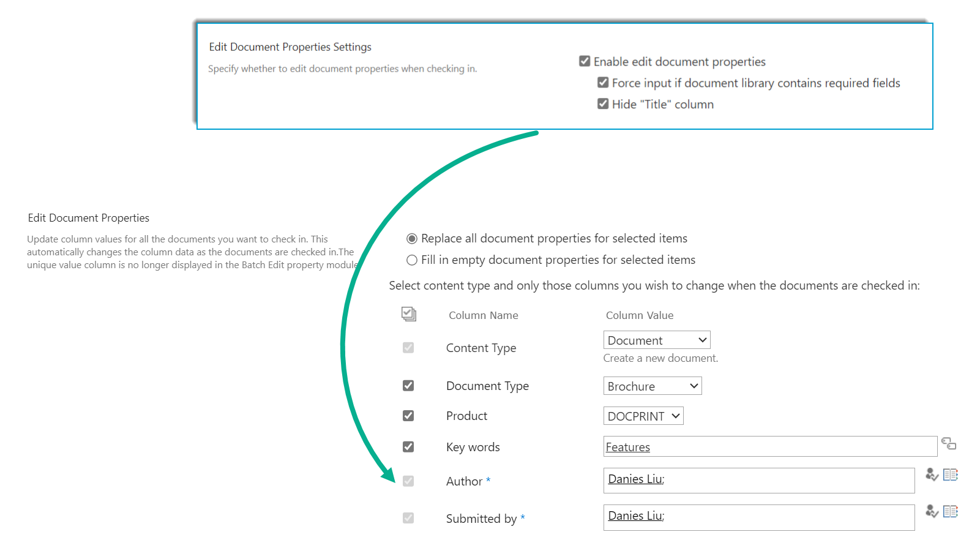
Task: Open the Key words tag browse icon
Action: [x=949, y=444]
